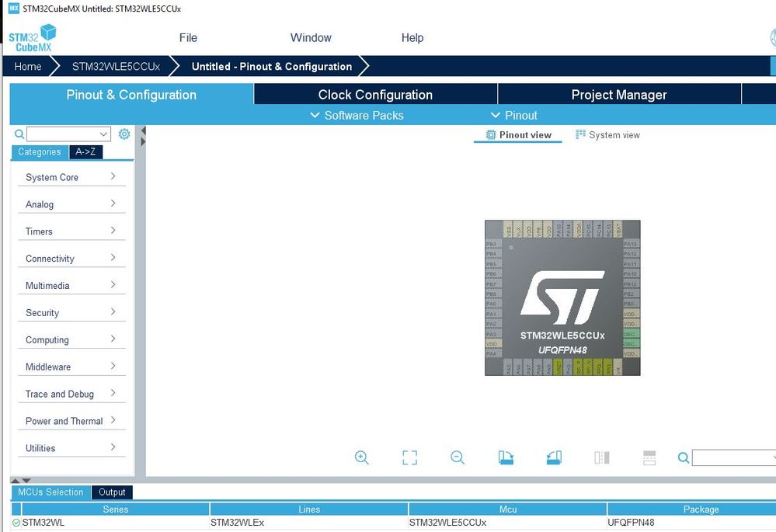Open the peripheral search combo box dropdown
This screenshot has height=532, width=776.
(103, 134)
